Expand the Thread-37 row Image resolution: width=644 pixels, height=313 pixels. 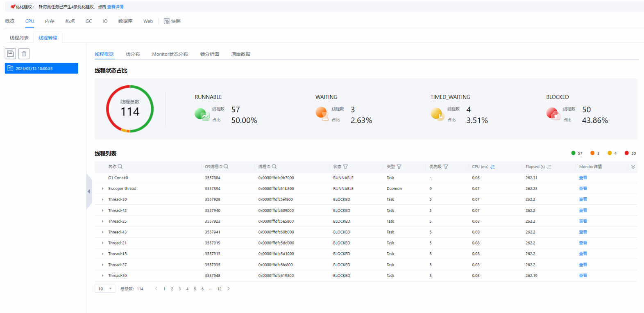click(x=102, y=265)
